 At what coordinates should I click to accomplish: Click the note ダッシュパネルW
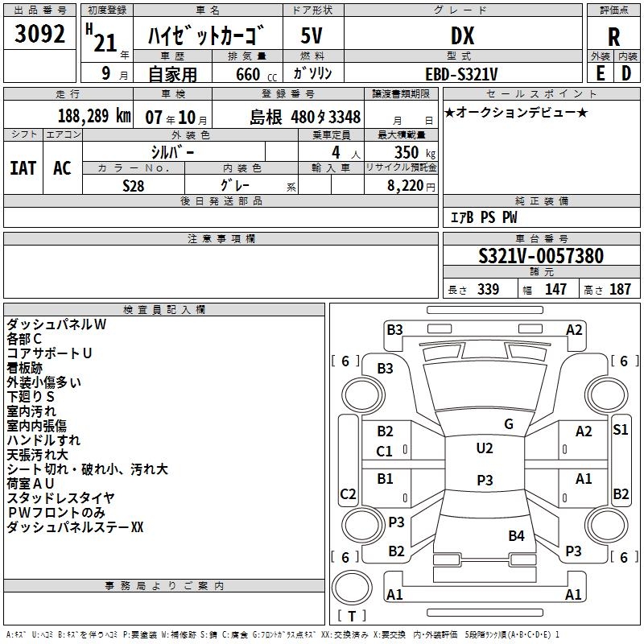click(56, 324)
